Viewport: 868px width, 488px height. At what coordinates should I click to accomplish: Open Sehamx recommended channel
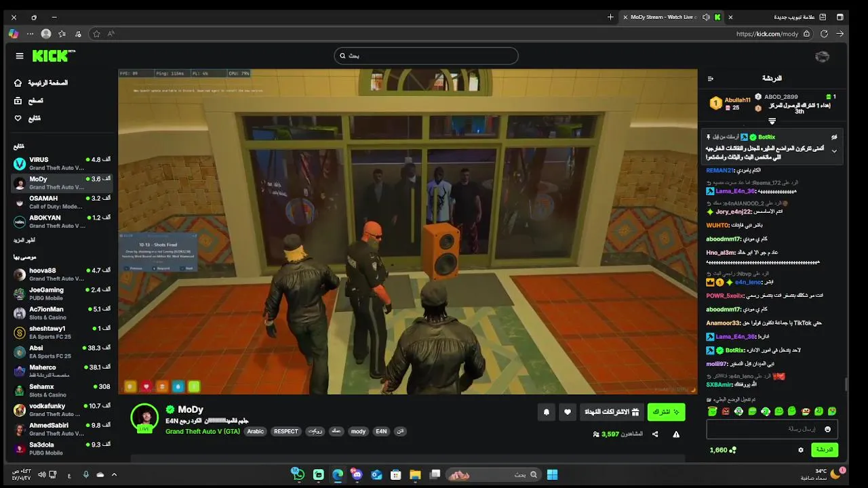click(x=62, y=390)
